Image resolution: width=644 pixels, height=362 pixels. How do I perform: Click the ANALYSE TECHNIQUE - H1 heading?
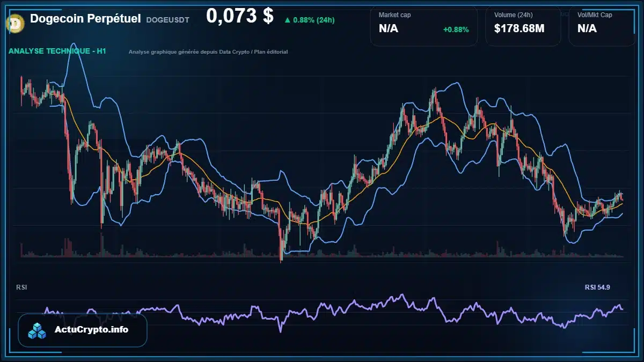pos(57,51)
